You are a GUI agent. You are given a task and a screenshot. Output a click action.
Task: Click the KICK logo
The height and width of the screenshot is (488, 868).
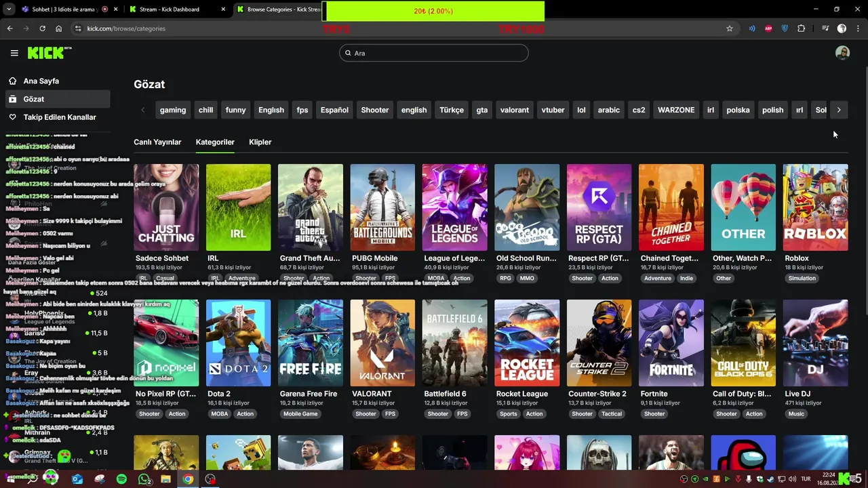[50, 53]
